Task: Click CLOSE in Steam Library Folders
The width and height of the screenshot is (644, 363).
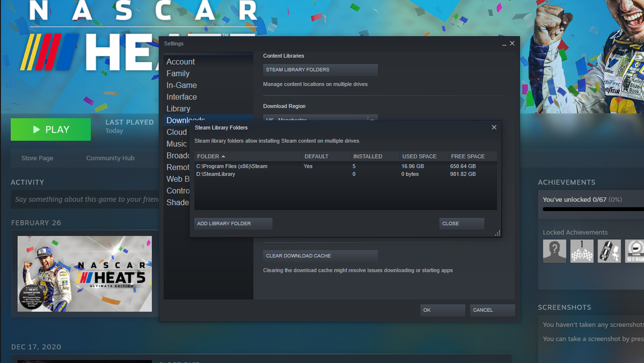Action: click(x=462, y=223)
